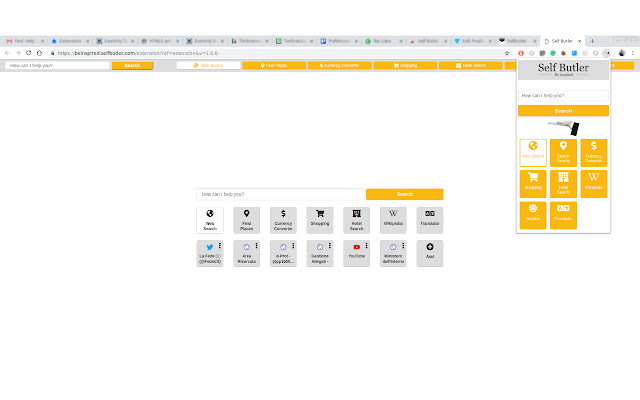Click Hotel Search in yellow toolbar
The width and height of the screenshot is (640, 400).
(x=471, y=65)
